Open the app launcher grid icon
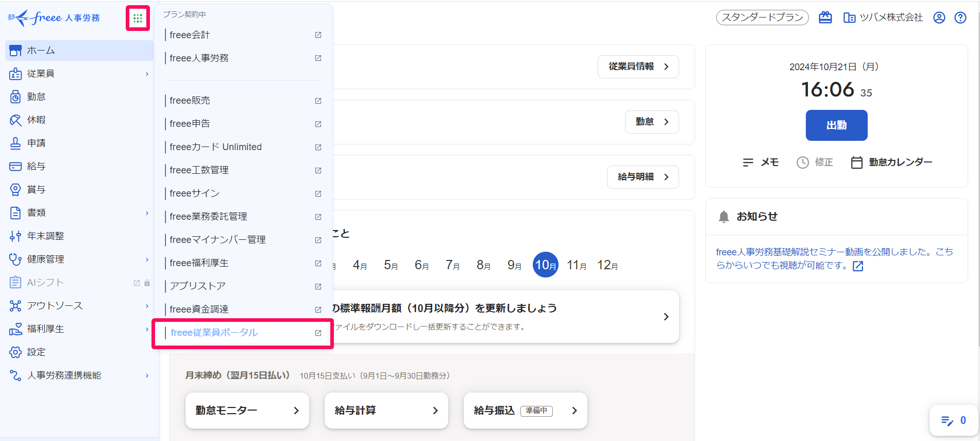980x441 pixels. pyautogui.click(x=138, y=19)
